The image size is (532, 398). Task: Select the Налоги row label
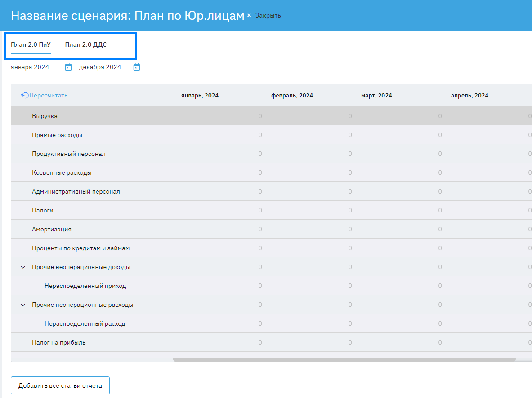[43, 211]
